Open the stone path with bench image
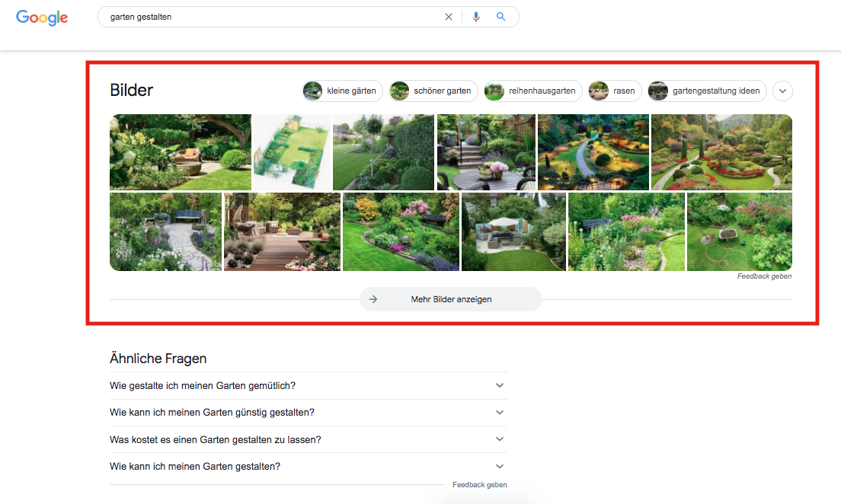841x504 pixels. pyautogui.click(x=166, y=231)
